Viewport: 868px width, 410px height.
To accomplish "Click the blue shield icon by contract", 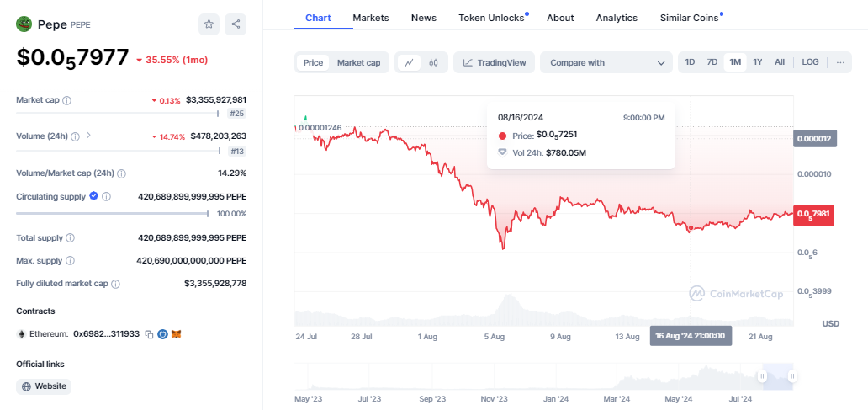I will coord(163,334).
